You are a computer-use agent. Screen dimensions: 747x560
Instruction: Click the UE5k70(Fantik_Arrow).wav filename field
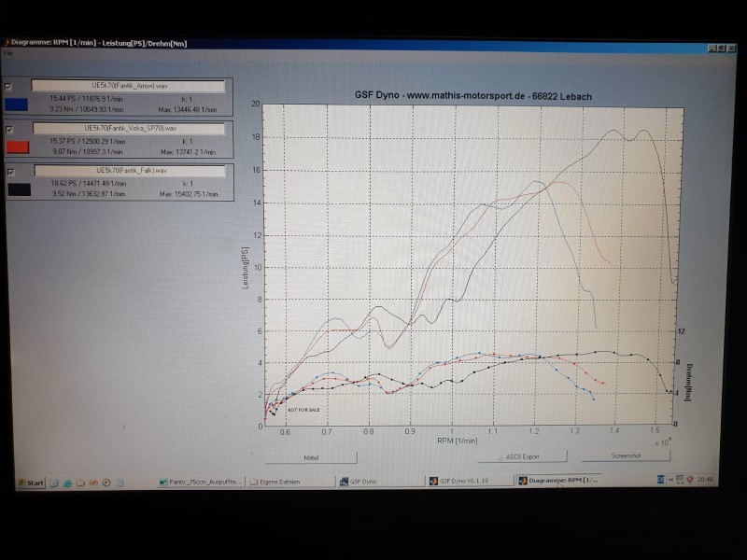point(128,85)
